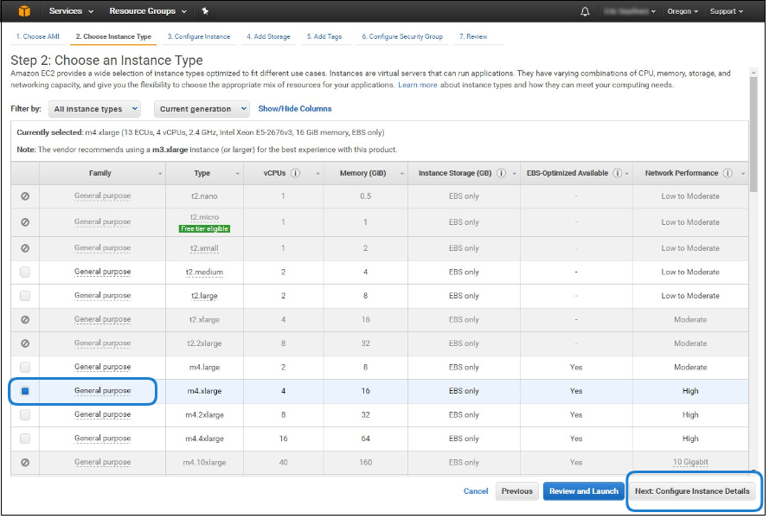This screenshot has width=782, height=532.
Task: Click the Family column sort arrow
Action: coord(160,174)
